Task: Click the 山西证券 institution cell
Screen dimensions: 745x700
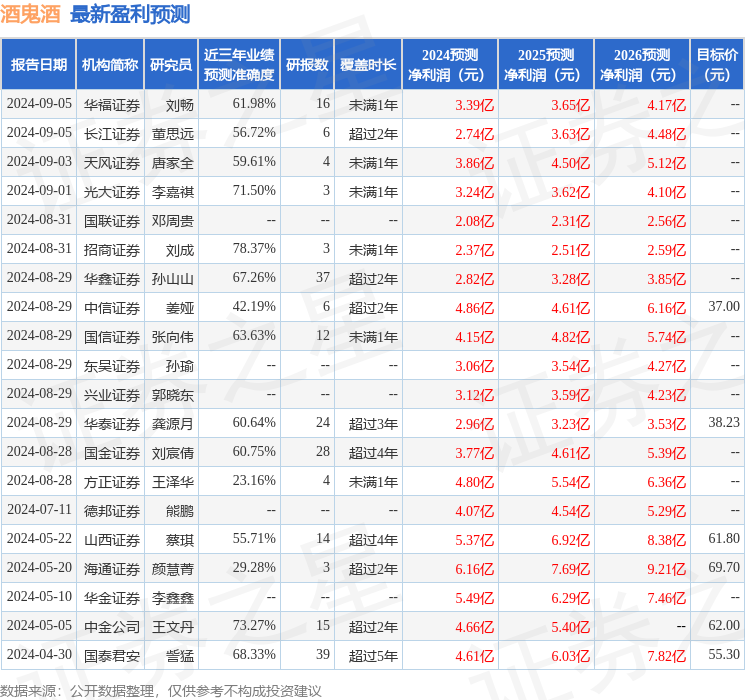Action: coord(112,540)
